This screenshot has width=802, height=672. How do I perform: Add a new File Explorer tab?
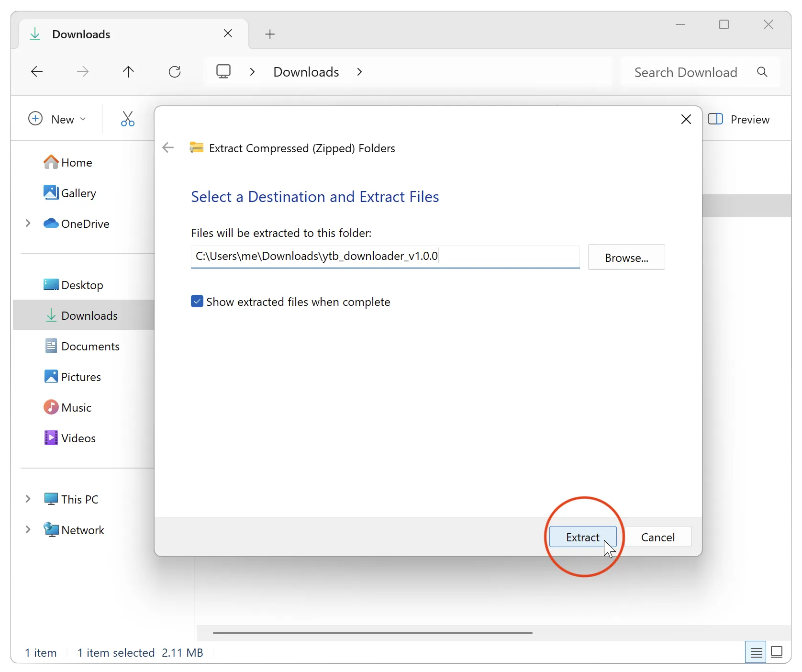270,34
